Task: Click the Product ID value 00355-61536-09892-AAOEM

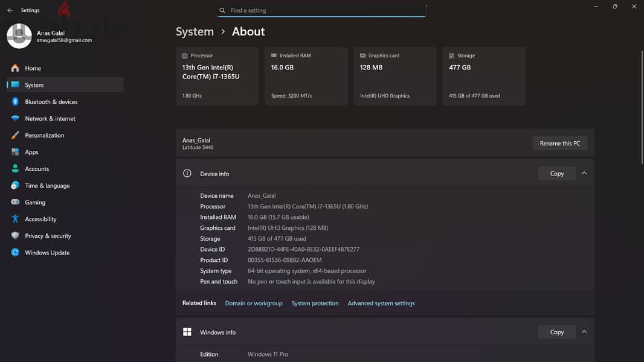Action: pyautogui.click(x=285, y=260)
